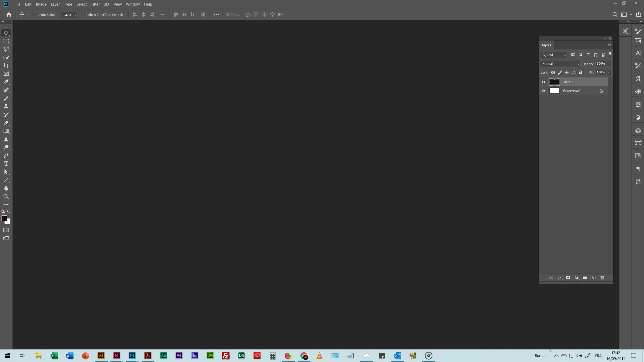Select Layer 1 thumbnail
The image size is (644, 362).
[x=554, y=82]
